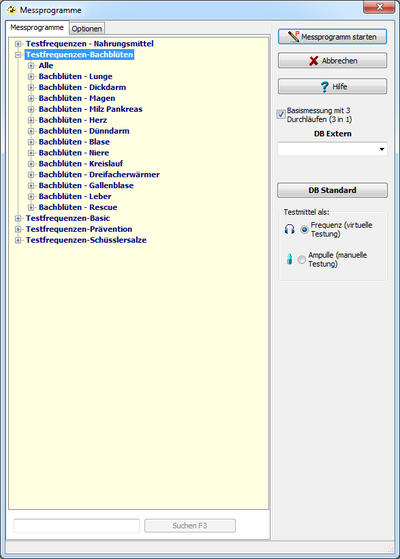Select Bachblüten - Rescue item text
Image resolution: width=400 pixels, height=559 pixels.
pos(78,207)
